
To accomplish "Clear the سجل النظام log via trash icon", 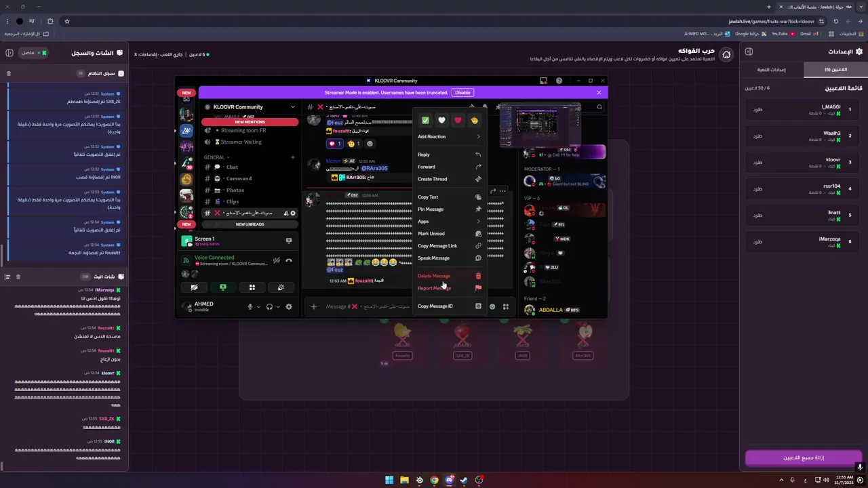I will 9,73.
